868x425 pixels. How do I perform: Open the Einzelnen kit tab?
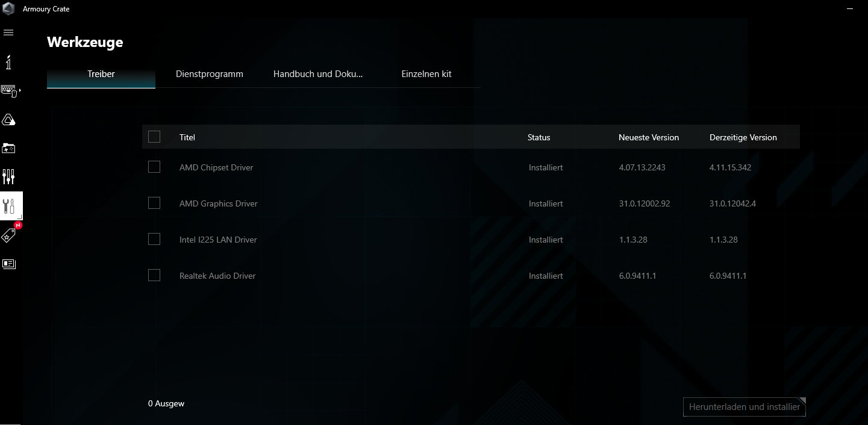point(426,74)
